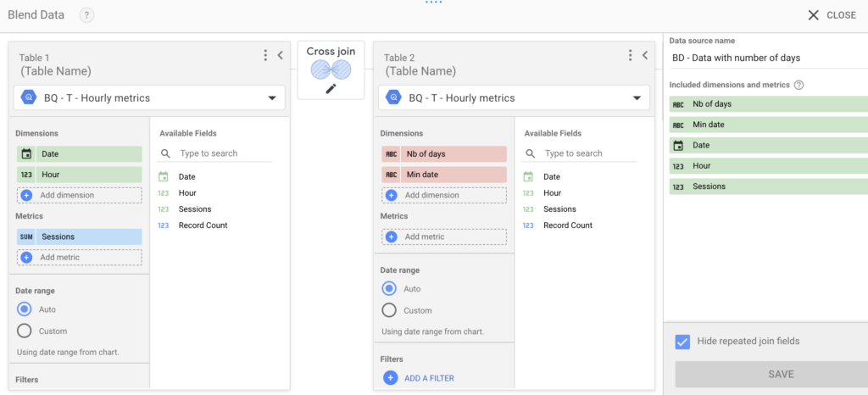Click 123 icon on included Sessions field
Image resolution: width=868 pixels, height=395 pixels.
(678, 187)
